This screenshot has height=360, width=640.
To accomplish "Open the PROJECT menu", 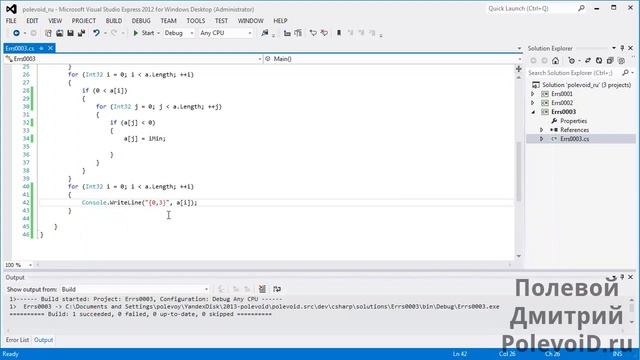I will [84, 20].
